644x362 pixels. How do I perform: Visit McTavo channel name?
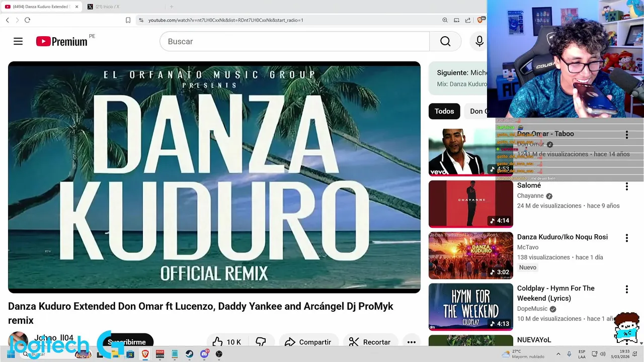pyautogui.click(x=528, y=247)
